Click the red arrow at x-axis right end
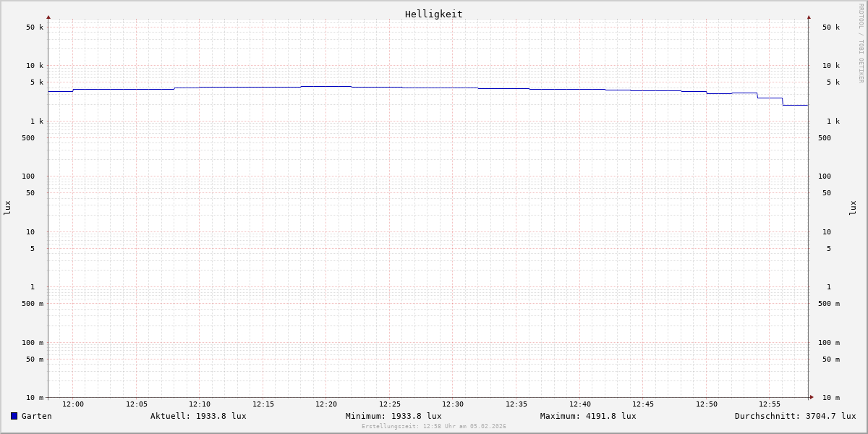The width and height of the screenshot is (868, 434). pyautogui.click(x=812, y=397)
